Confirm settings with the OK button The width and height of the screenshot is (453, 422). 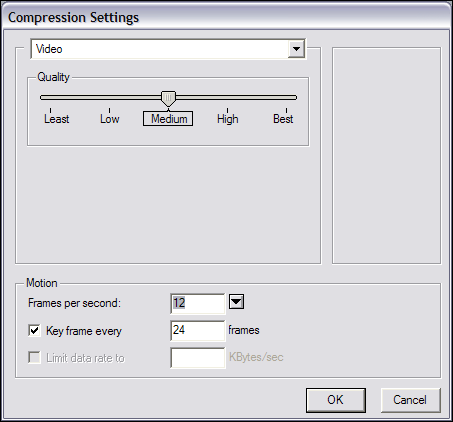[336, 400]
